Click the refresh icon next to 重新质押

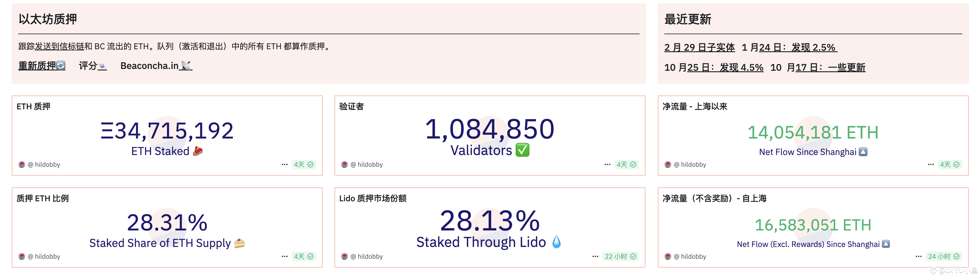[61, 65]
